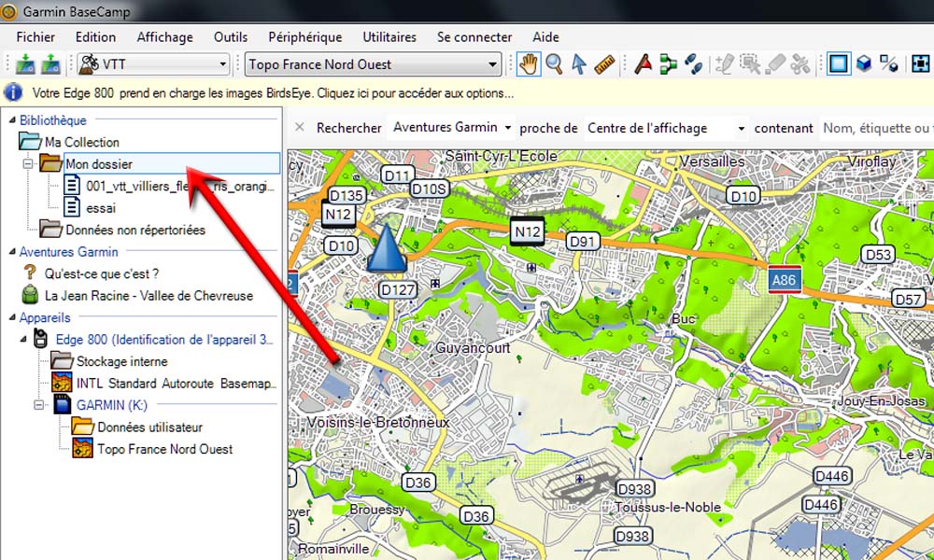
Task: Select the arrow Select tool
Action: click(579, 63)
